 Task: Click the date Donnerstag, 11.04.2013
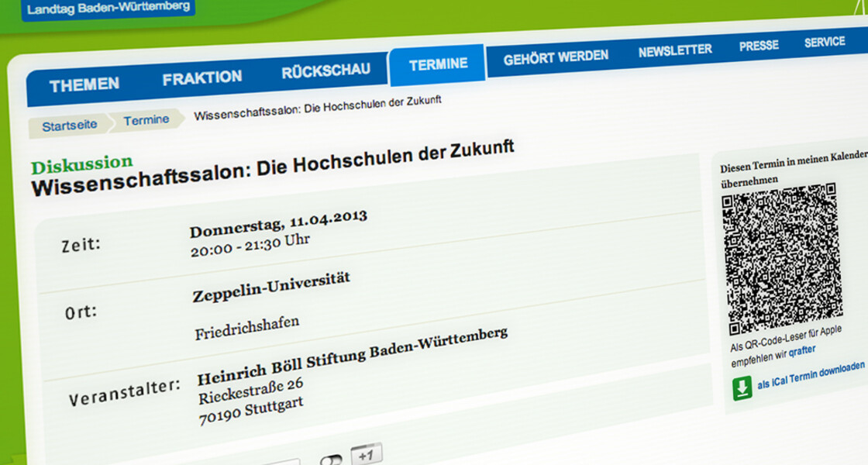tap(278, 223)
